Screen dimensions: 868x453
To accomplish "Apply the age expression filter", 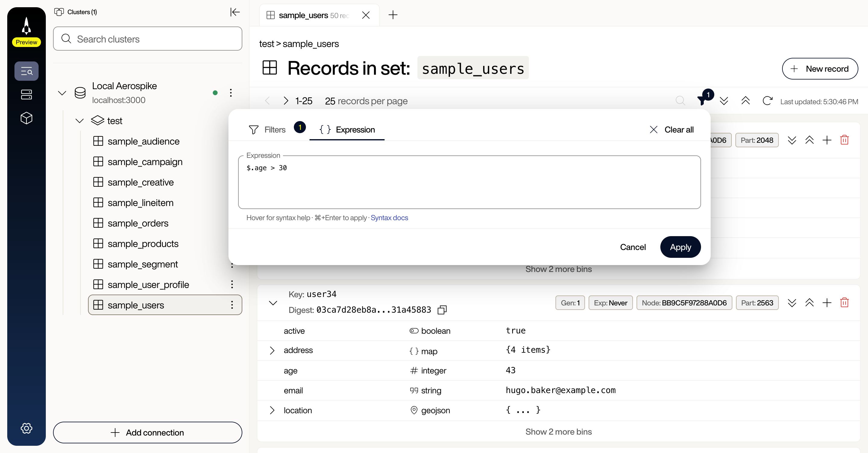I will [680, 247].
